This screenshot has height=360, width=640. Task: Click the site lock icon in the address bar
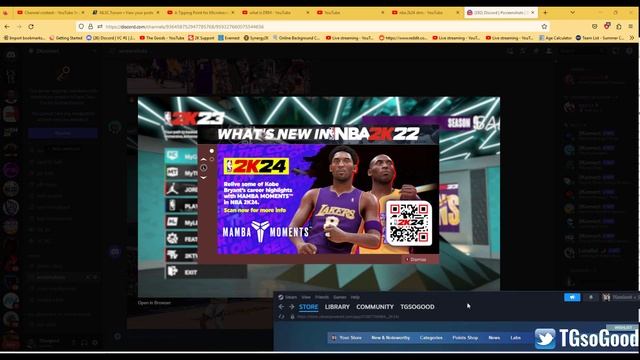point(91,27)
